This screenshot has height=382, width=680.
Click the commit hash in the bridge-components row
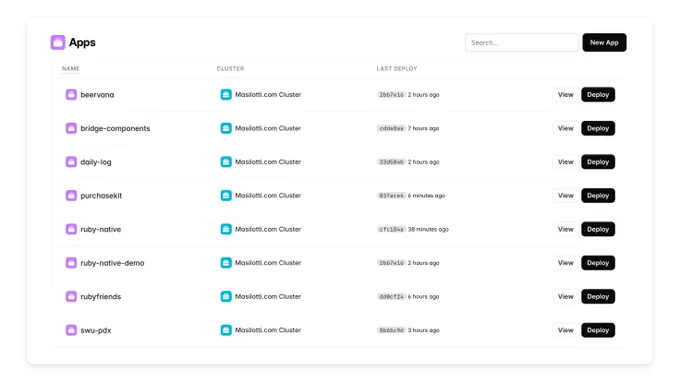tap(391, 128)
